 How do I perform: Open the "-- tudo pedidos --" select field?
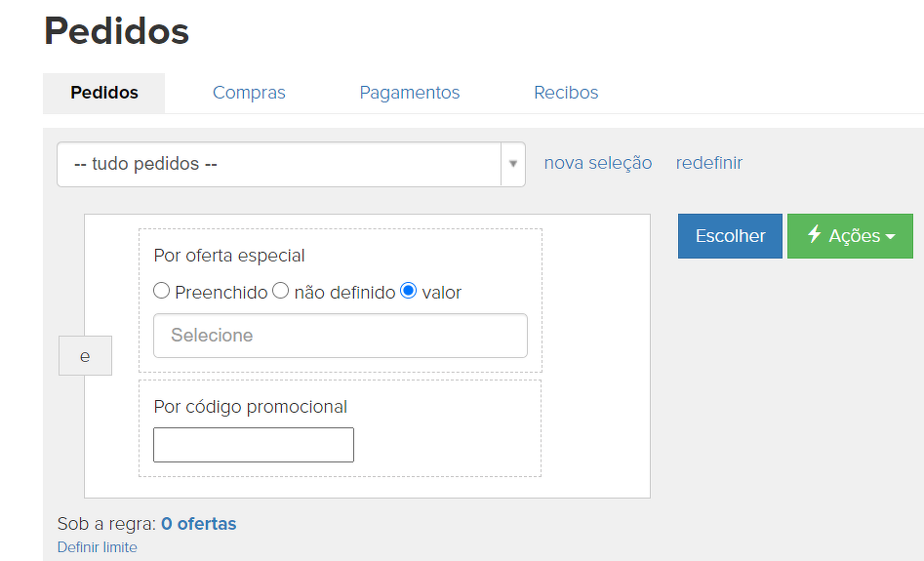pos(279,164)
